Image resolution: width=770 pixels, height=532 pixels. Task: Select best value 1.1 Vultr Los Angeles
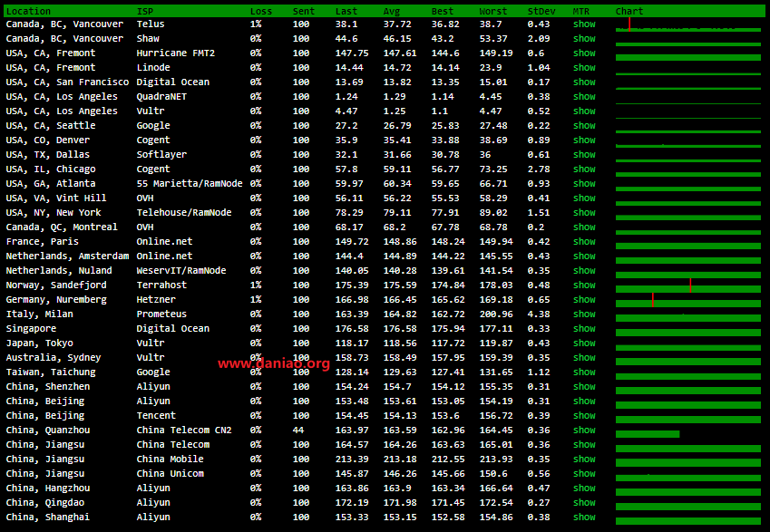(440, 111)
